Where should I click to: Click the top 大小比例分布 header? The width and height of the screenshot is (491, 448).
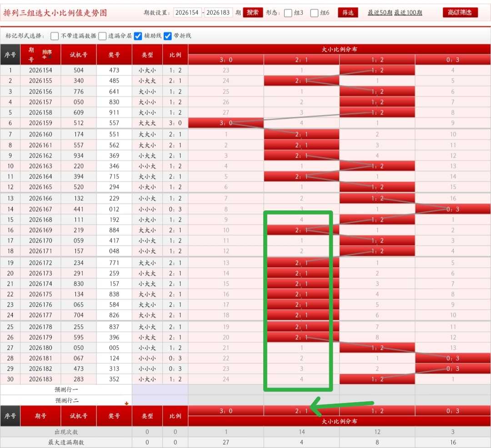click(x=340, y=49)
